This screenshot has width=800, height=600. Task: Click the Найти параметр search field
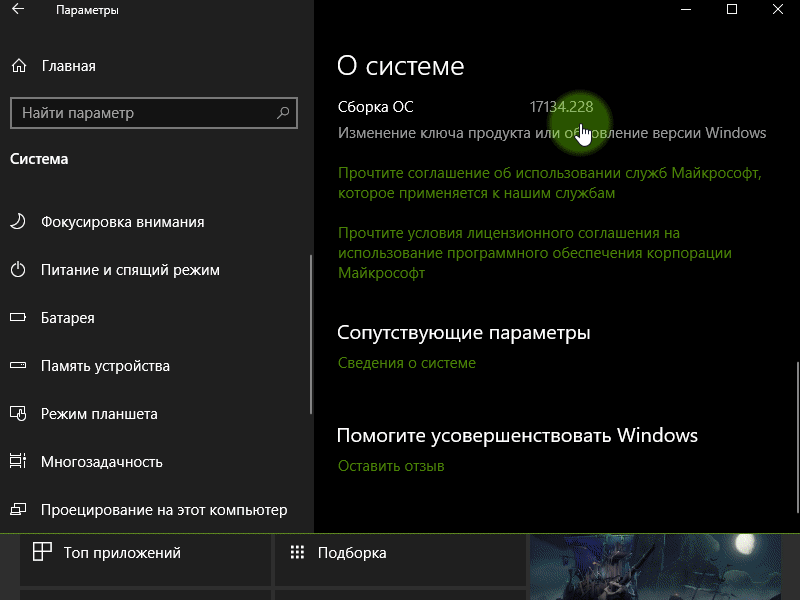pos(154,113)
